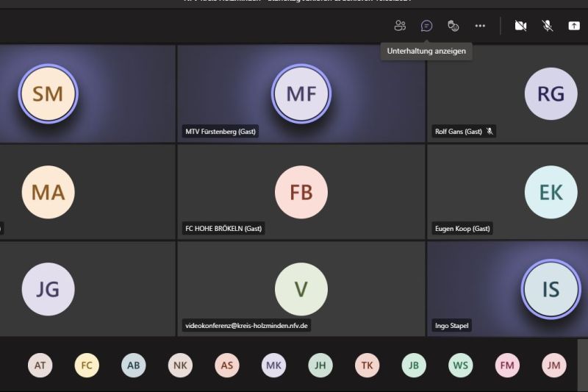Open the reactions and raise hand menu
588x392 pixels.
pos(453,26)
